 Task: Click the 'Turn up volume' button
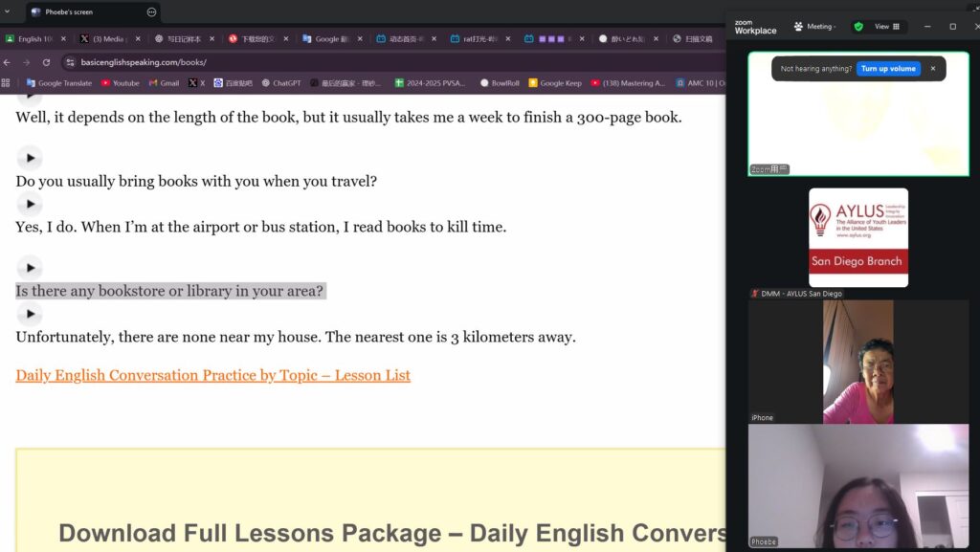(x=888, y=69)
